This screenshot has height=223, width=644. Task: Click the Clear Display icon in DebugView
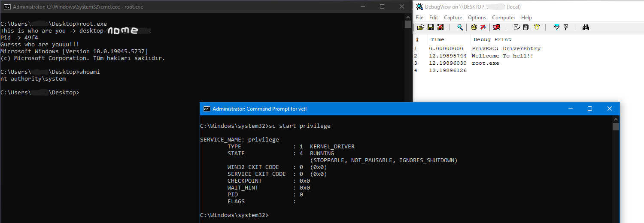pyautogui.click(x=517, y=27)
